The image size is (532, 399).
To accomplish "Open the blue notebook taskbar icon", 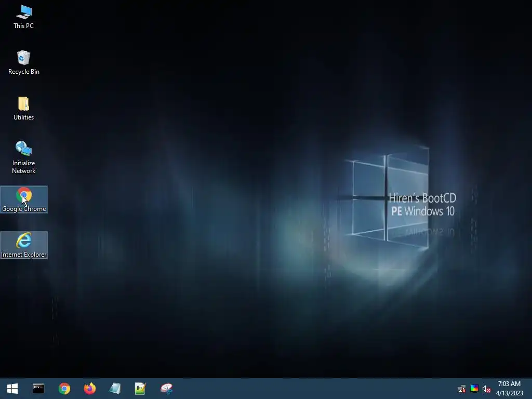I will 115,389.
